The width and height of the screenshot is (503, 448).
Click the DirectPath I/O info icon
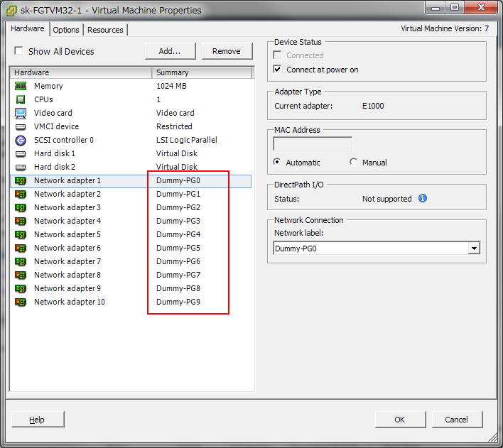pos(423,199)
